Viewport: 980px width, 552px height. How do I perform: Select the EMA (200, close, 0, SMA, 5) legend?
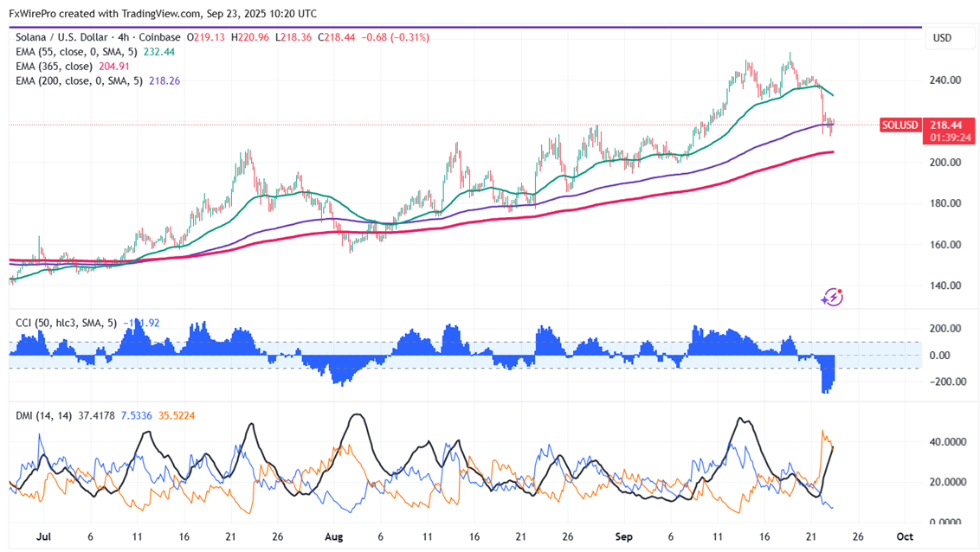80,80
